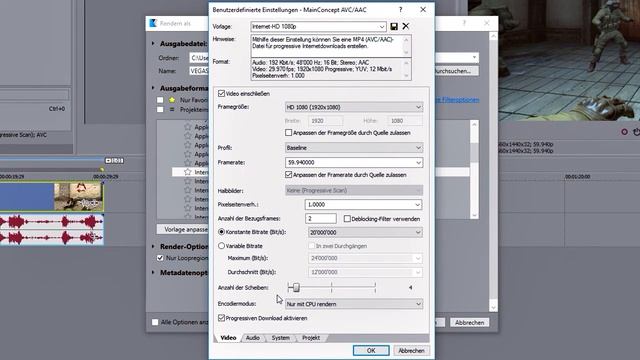Toggle Progressiven Download aktivieren checkbox
Image resolution: width=640 pixels, height=360 pixels.
point(222,318)
